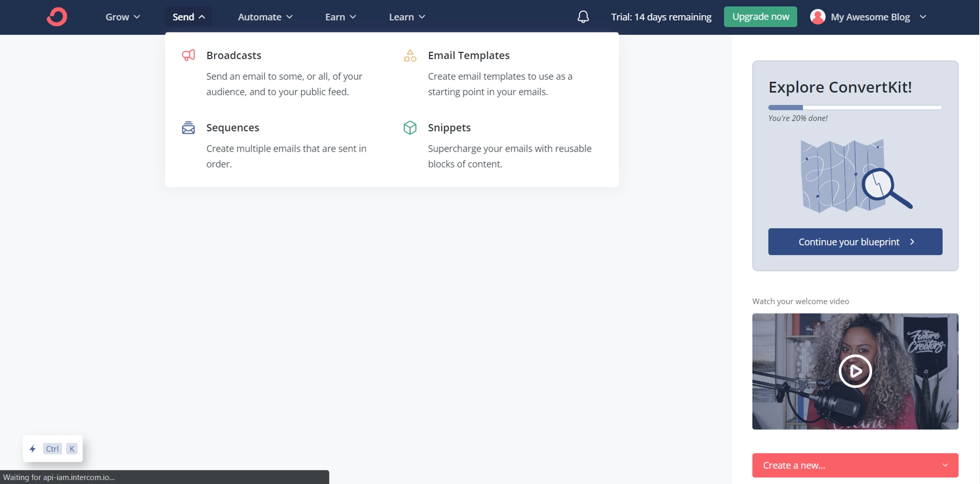The height and width of the screenshot is (484, 980).
Task: Click the Sequences envelope stack icon
Action: 189,127
